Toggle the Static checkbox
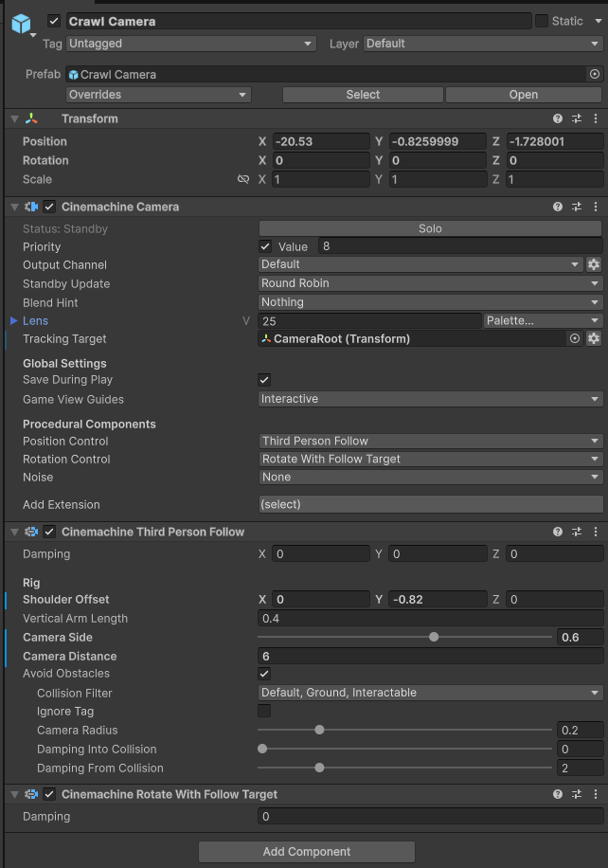 click(x=542, y=21)
